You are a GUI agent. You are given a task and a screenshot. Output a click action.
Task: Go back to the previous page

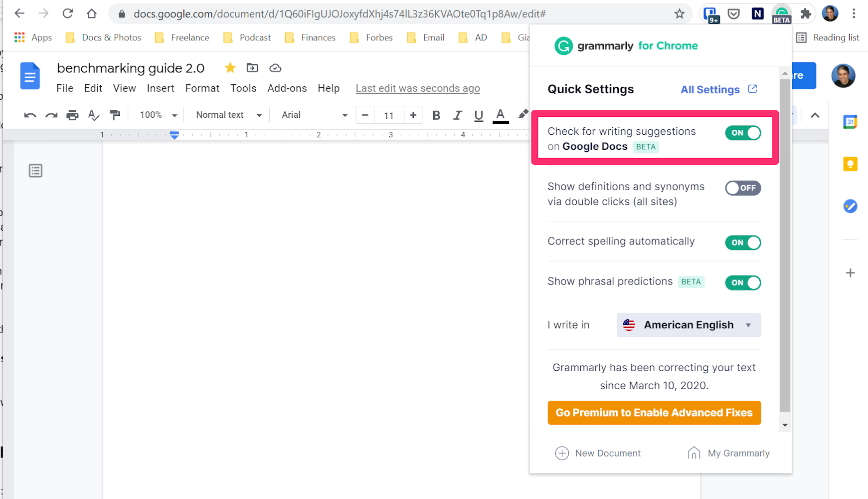(19, 13)
